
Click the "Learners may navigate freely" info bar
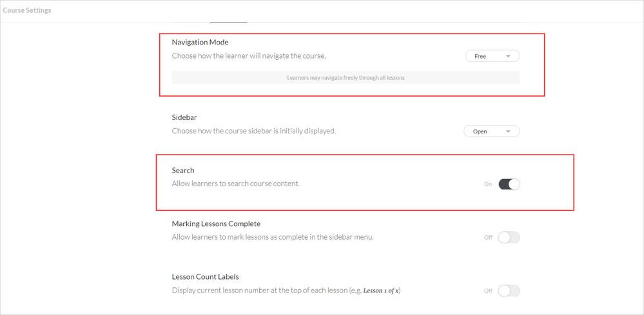[x=346, y=78]
